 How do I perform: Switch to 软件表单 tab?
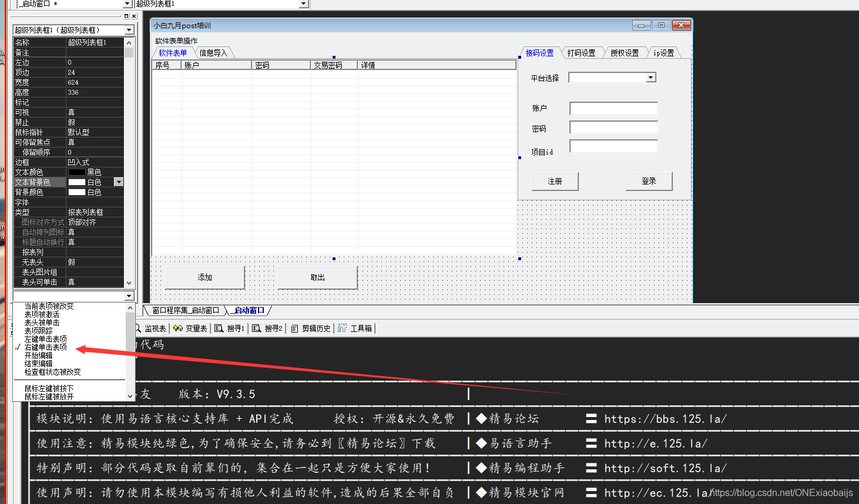(x=173, y=53)
